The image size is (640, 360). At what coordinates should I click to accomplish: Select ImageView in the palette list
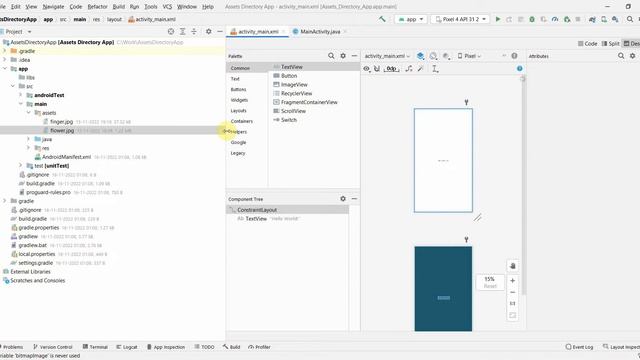point(290,84)
